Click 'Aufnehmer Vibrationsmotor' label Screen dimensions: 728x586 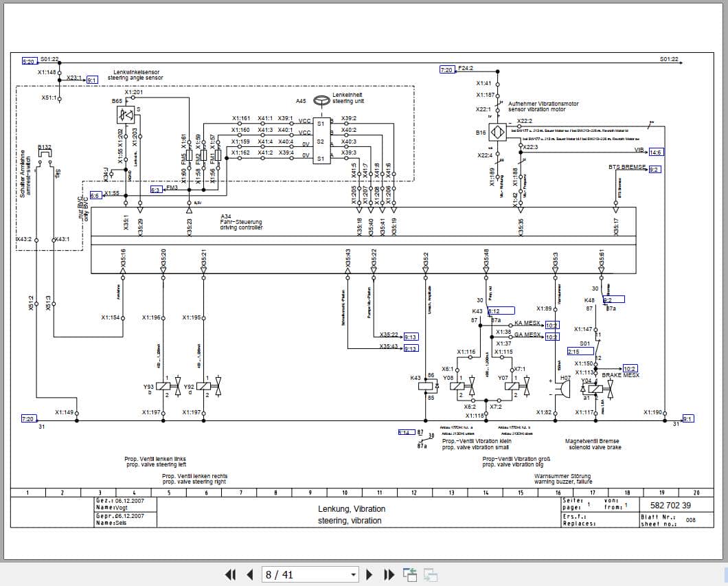click(x=543, y=104)
